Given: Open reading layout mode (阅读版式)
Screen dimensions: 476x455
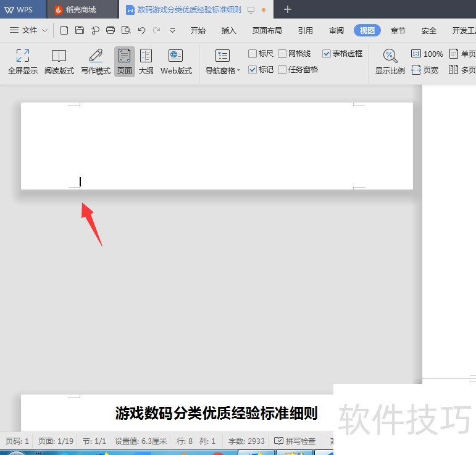Looking at the screenshot, I should (x=59, y=62).
